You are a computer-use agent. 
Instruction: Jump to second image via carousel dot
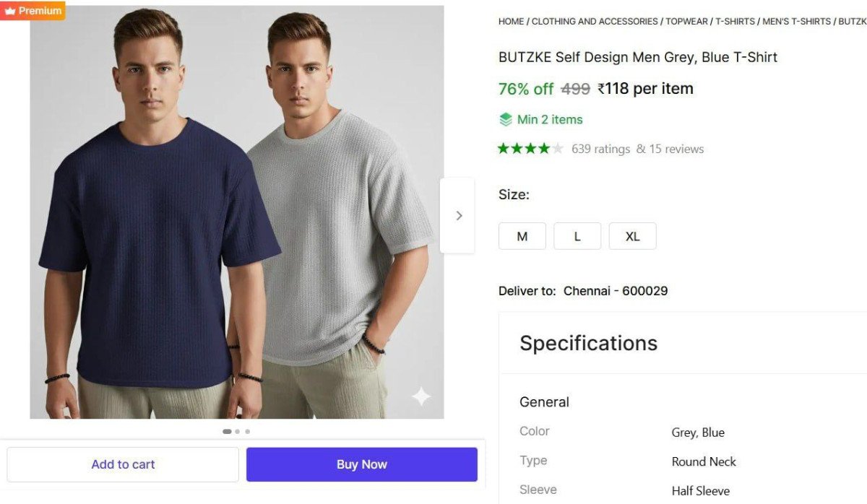(x=237, y=432)
